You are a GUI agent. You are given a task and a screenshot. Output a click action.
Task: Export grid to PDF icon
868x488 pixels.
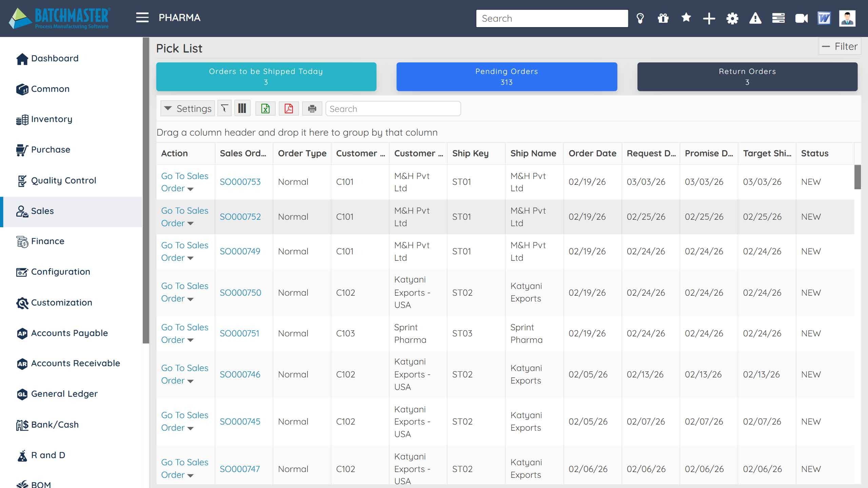(289, 109)
